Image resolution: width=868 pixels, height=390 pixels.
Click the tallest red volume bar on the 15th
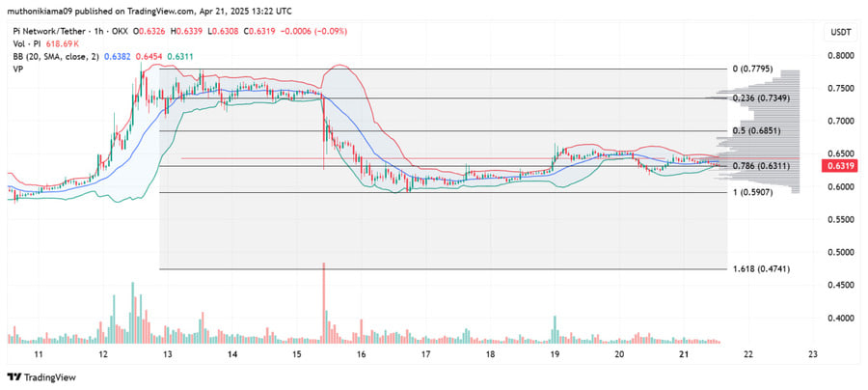click(x=323, y=302)
